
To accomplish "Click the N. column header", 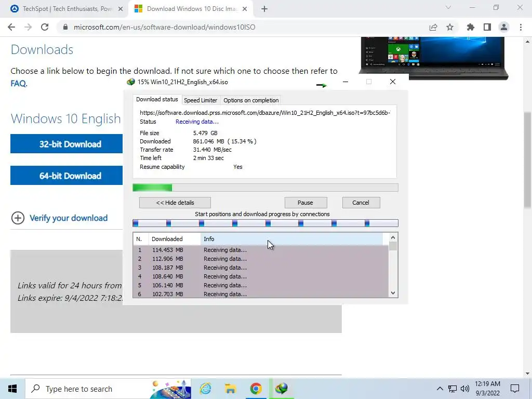I will pyautogui.click(x=141, y=239).
